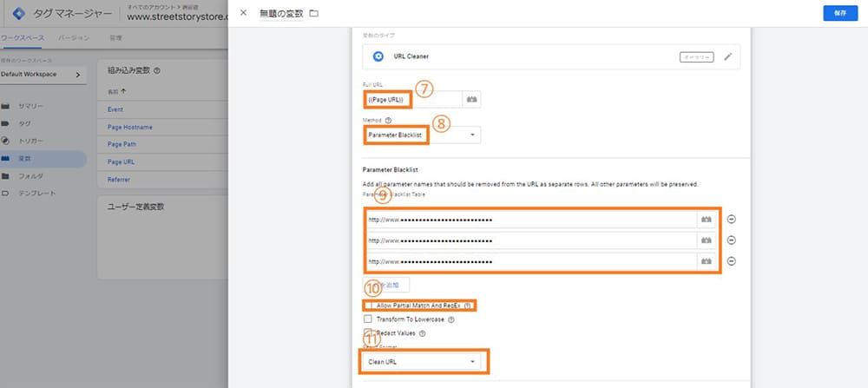The image size is (868, 388).
Task: Switch to the バージョン tab
Action: click(74, 37)
